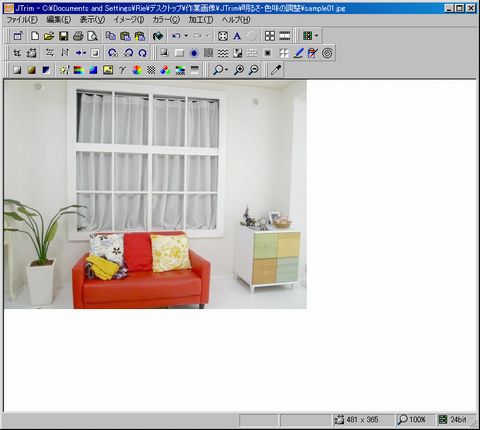Open the 加工(T) menu
The image size is (480, 430).
pyautogui.click(x=201, y=20)
